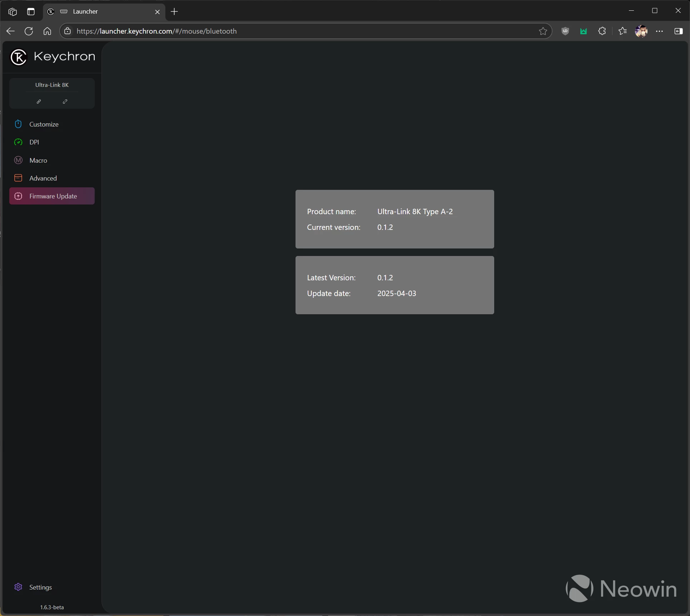Open the browser Extensions puzzle icon
690x616 pixels.
point(602,31)
